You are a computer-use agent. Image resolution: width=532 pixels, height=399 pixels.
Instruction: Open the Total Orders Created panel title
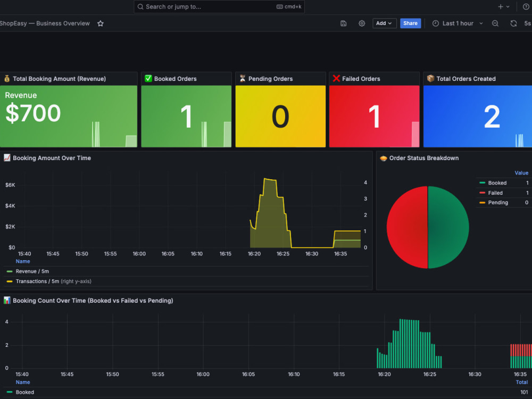pyautogui.click(x=466, y=79)
